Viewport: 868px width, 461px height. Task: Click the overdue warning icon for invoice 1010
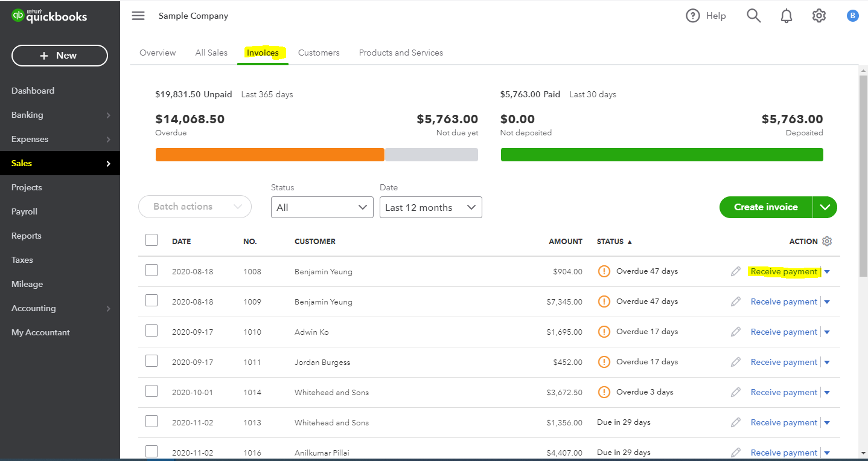pyautogui.click(x=604, y=331)
